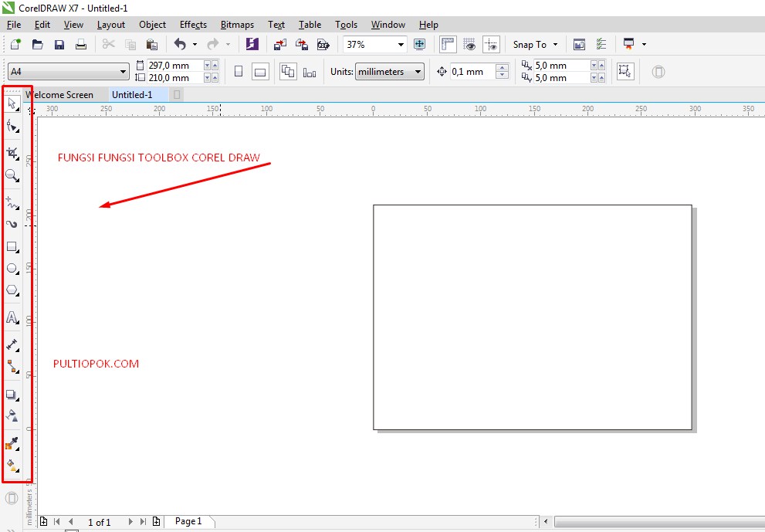Select the Polygon tool
Screen dimensions: 765x532
point(12,291)
